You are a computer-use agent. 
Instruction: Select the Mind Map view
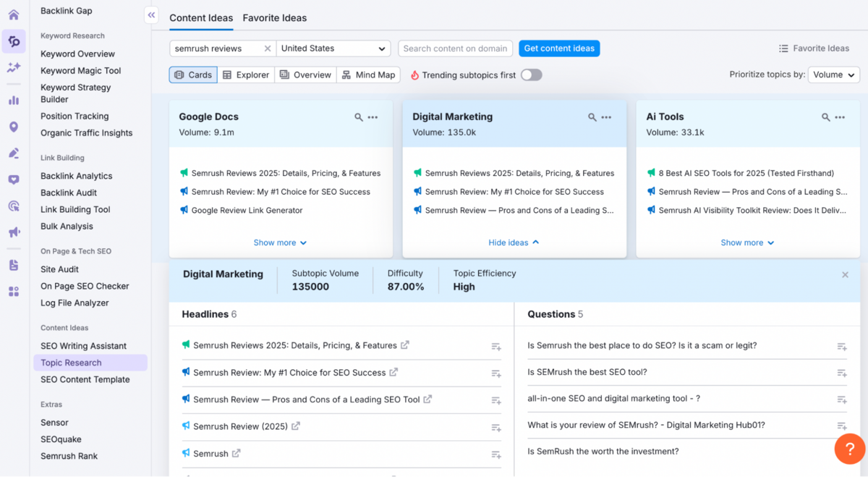click(x=368, y=75)
